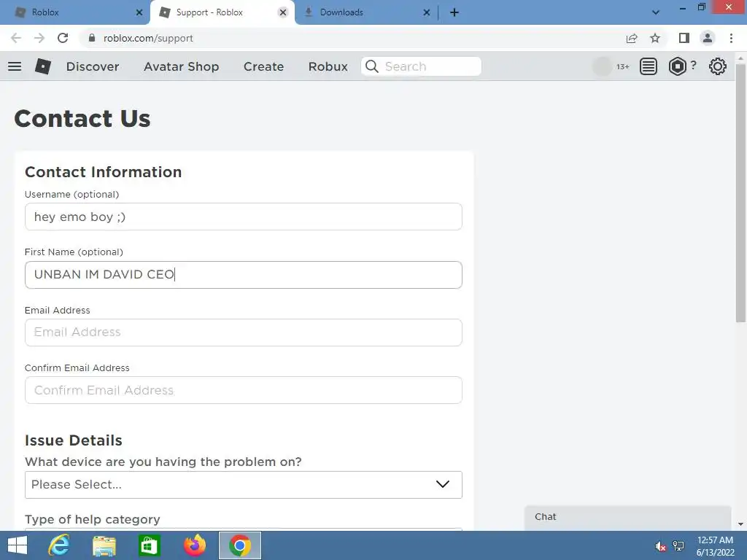Click the search magnifier icon
This screenshot has height=560, width=747.
[372, 66]
